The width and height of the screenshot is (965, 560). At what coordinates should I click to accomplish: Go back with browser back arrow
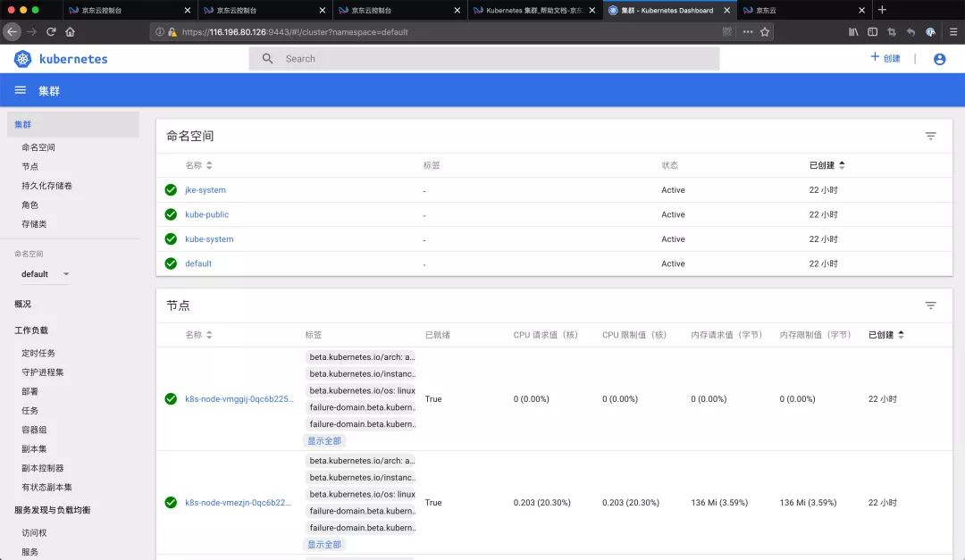pos(13,32)
